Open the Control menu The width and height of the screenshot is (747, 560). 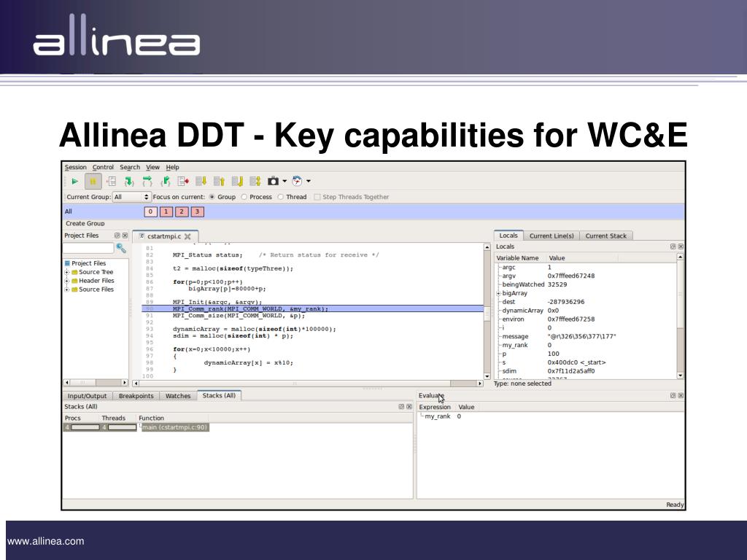point(103,167)
